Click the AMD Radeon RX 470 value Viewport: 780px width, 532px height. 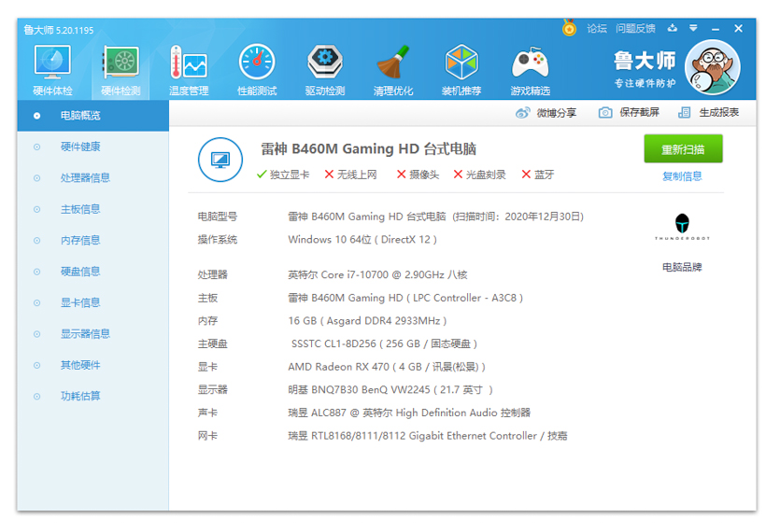point(387,367)
